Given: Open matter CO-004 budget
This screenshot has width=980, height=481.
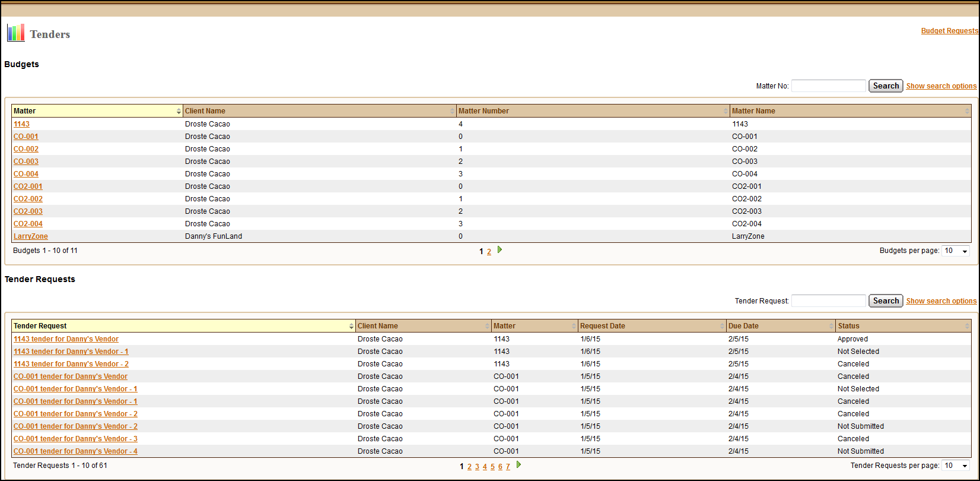Looking at the screenshot, I should coord(26,174).
